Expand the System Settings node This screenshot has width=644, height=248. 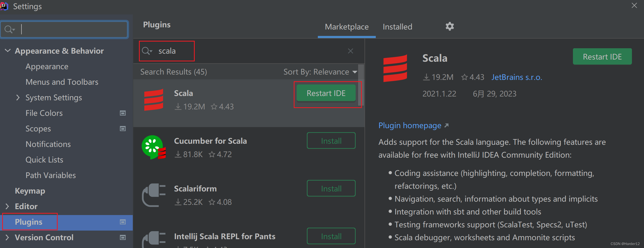[18, 98]
